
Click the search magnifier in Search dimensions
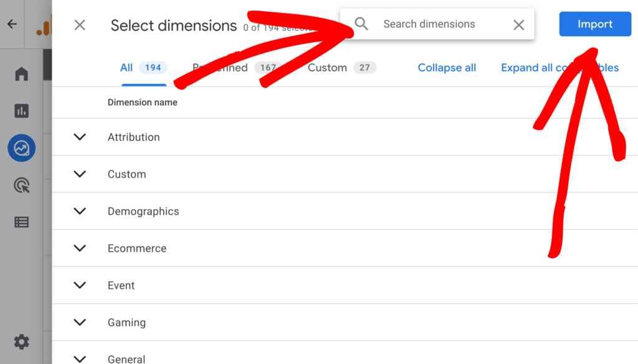361,24
